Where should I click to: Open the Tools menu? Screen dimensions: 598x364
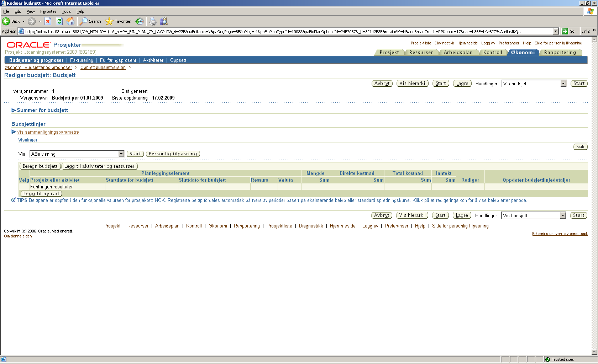67,11
